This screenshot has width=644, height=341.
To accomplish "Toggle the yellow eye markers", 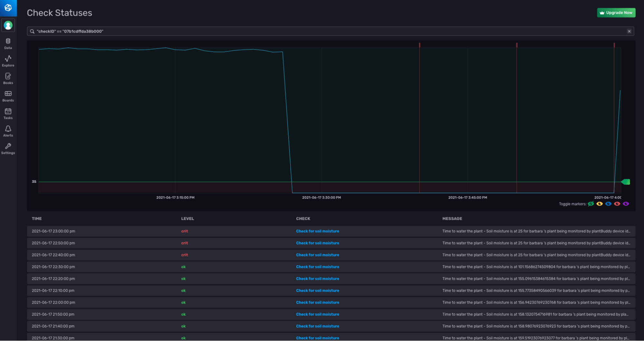I will click(x=599, y=204).
